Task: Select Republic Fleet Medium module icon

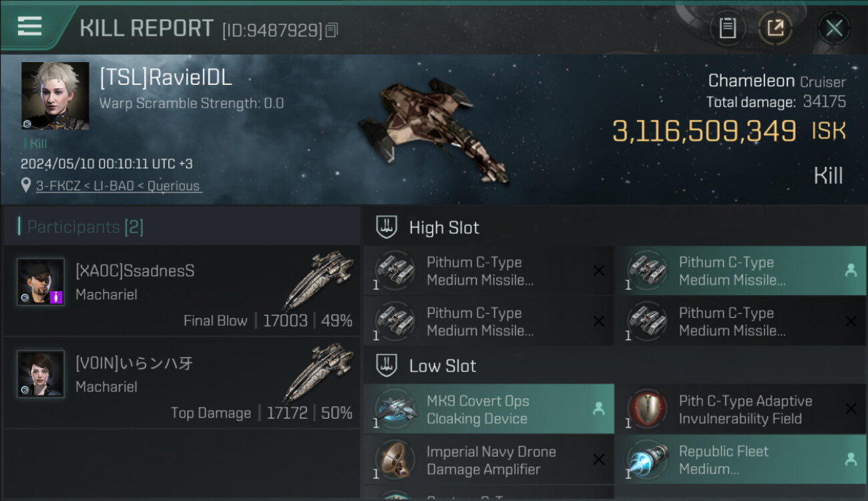Action: click(x=648, y=460)
